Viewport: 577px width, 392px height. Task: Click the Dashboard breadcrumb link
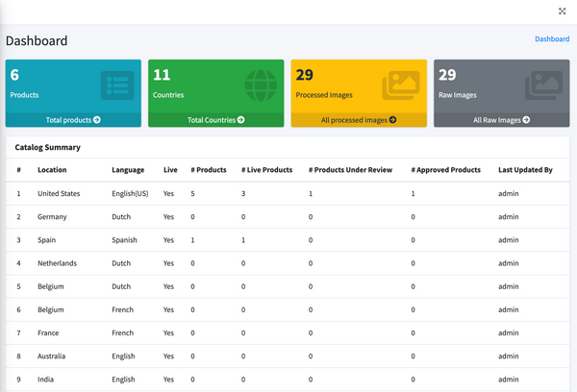pos(552,39)
